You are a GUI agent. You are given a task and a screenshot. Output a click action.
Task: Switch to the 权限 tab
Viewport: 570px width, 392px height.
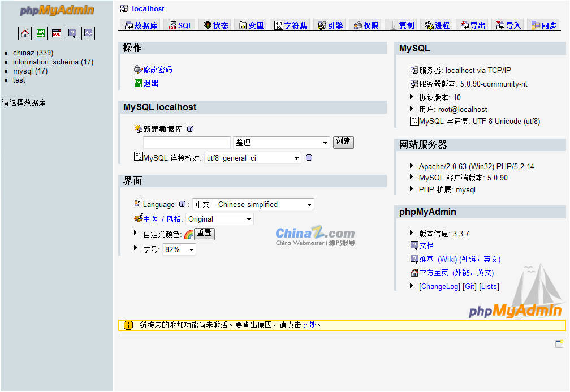pos(366,25)
